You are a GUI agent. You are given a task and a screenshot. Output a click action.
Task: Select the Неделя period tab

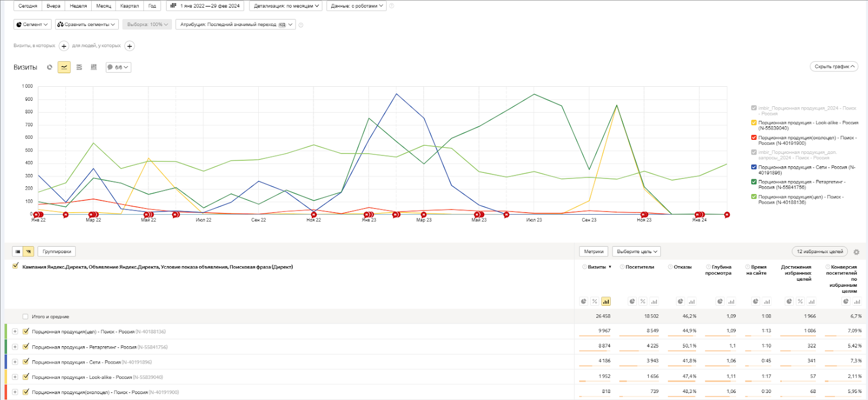click(x=78, y=6)
